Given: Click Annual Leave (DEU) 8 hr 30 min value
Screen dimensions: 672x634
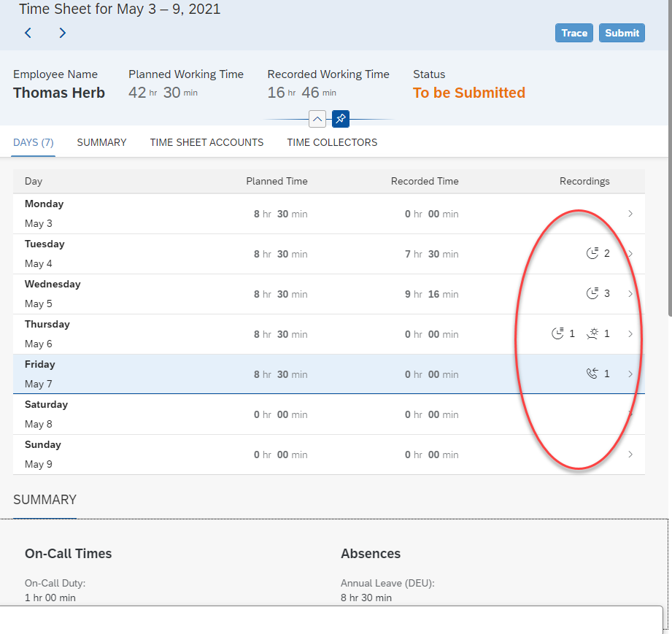Looking at the screenshot, I should click(x=366, y=598).
